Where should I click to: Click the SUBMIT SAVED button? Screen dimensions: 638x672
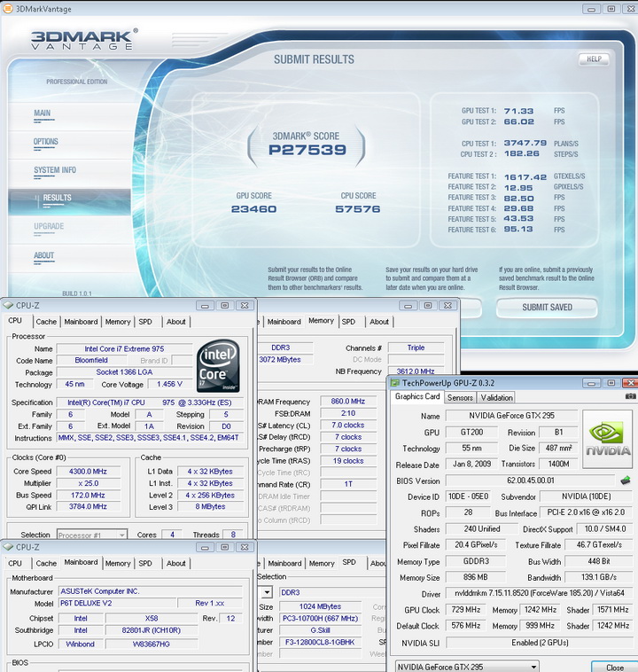[x=547, y=308]
